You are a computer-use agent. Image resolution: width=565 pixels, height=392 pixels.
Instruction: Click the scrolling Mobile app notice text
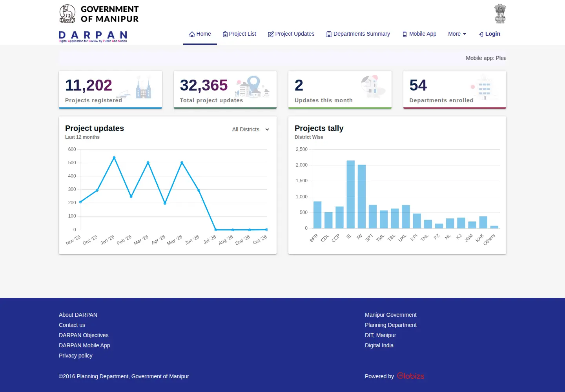coord(486,58)
